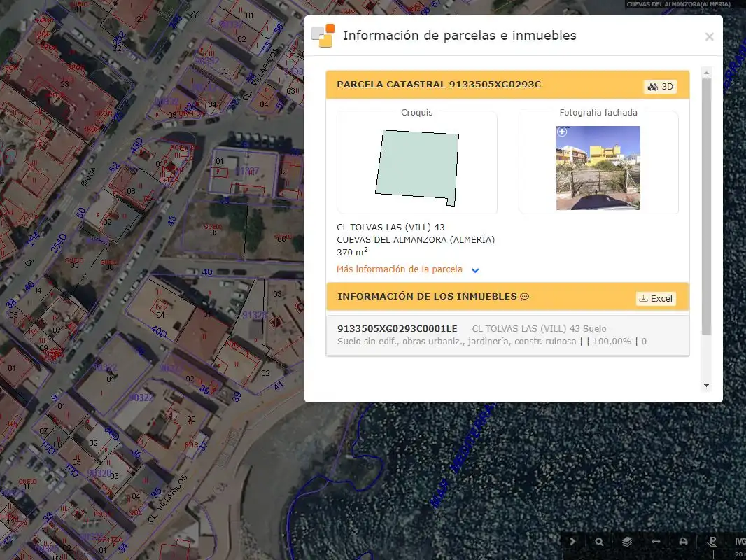The height and width of the screenshot is (560, 746).
Task: Expand 'Más información de la parcela' chevron
Action: pos(474,270)
